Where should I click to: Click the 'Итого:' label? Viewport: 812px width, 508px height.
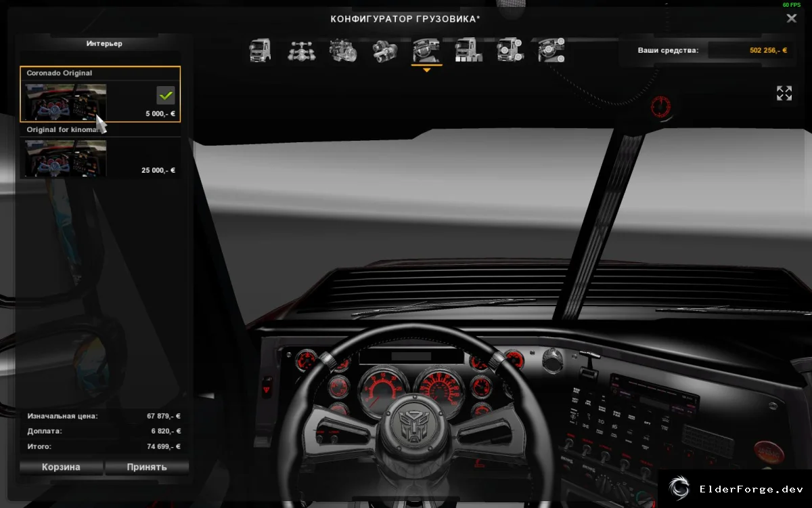coord(39,446)
